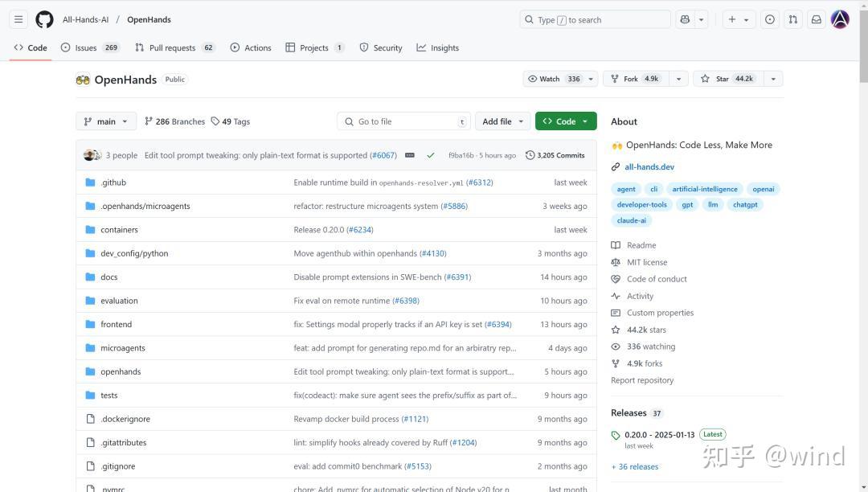Focus the Go to file search field
This screenshot has width=868, height=492.
404,121
